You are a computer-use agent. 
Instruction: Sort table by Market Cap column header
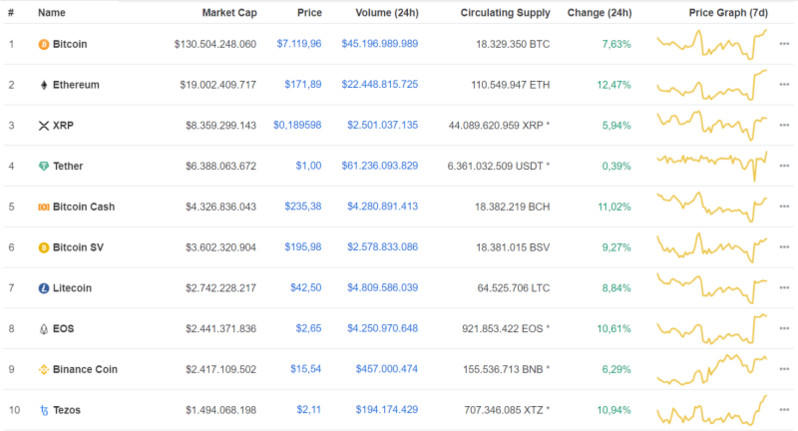pyautogui.click(x=228, y=13)
